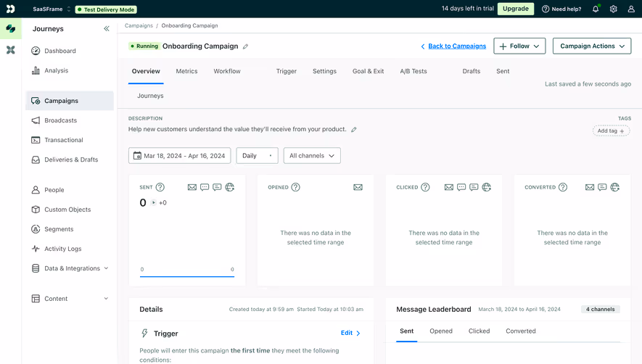Open the Daily interval dropdown
This screenshot has width=642, height=364.
click(257, 156)
